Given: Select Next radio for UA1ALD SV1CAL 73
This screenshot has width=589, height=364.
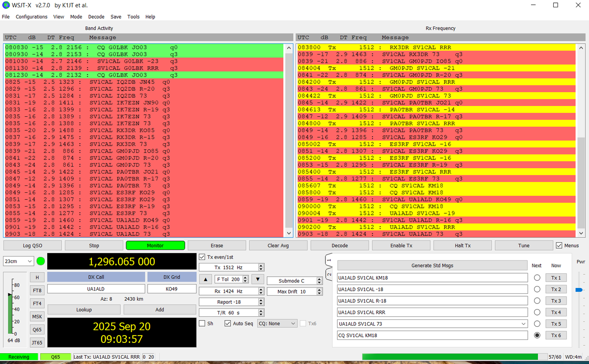Looking at the screenshot, I should point(537,324).
